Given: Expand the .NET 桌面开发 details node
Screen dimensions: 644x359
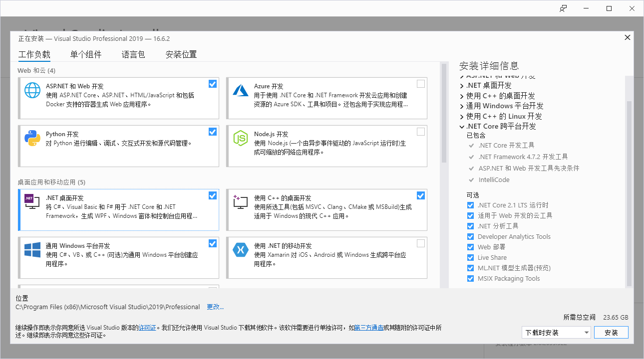Looking at the screenshot, I should click(462, 86).
